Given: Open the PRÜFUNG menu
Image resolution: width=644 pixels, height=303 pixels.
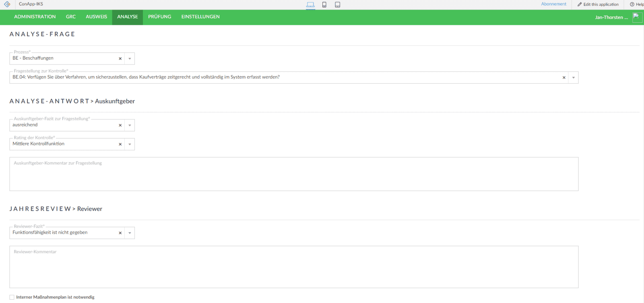Looking at the screenshot, I should point(159,17).
